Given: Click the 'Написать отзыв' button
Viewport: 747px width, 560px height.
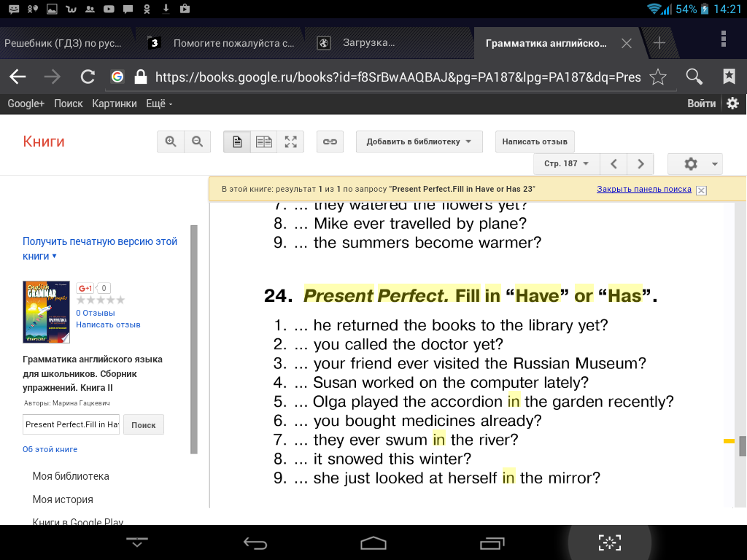Looking at the screenshot, I should point(535,142).
